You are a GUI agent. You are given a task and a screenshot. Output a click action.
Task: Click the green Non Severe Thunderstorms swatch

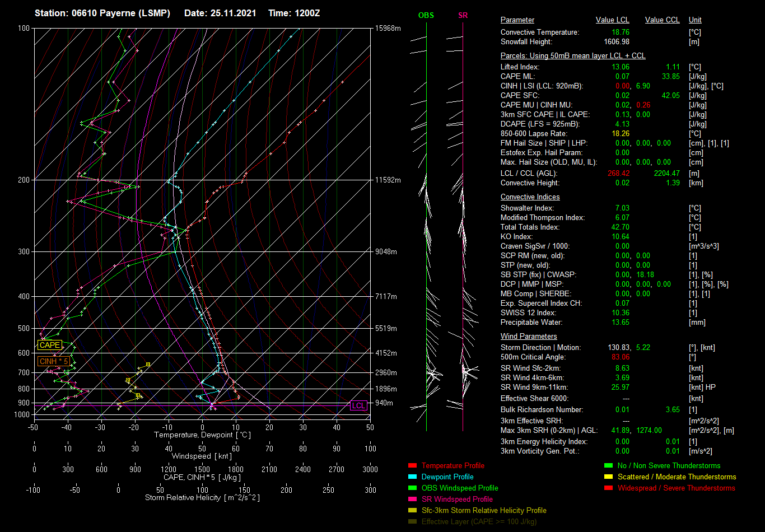click(608, 466)
